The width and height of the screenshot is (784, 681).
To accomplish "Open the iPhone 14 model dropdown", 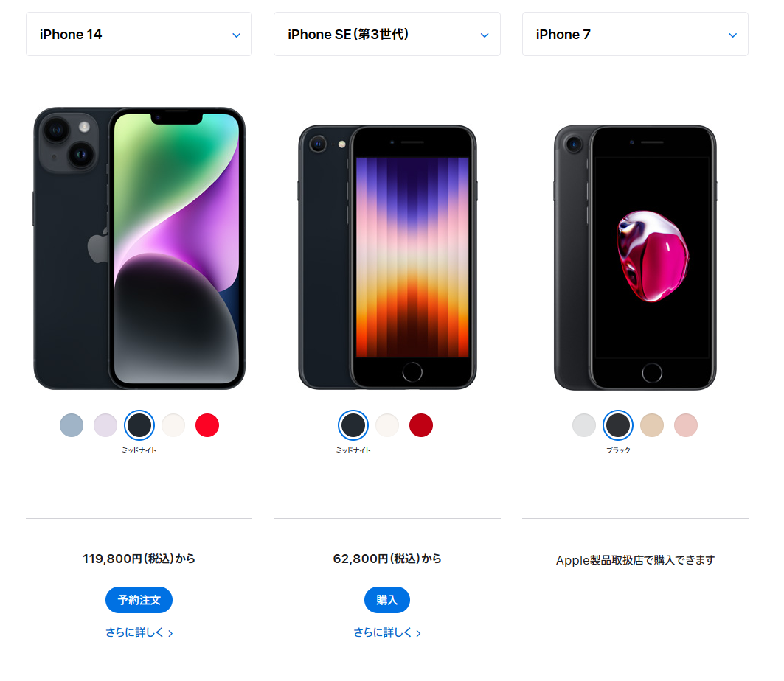I will (139, 34).
